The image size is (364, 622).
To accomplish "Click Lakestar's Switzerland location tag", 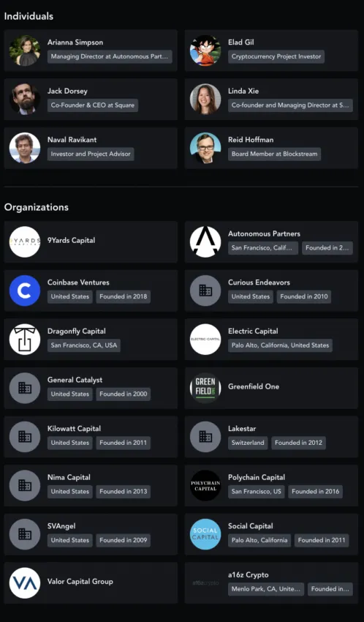I will click(248, 443).
